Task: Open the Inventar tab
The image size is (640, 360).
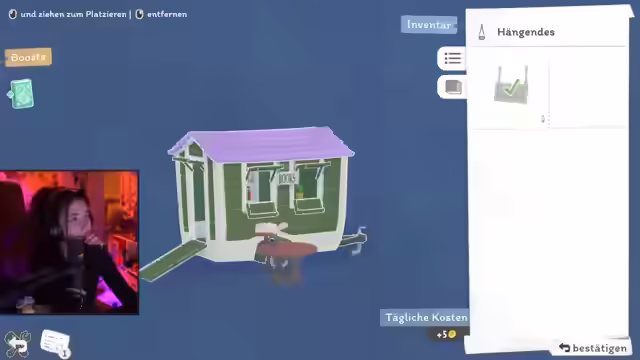Action: coord(429,24)
